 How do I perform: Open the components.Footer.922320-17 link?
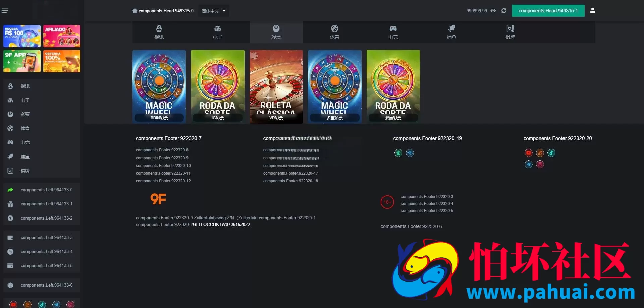click(x=290, y=173)
